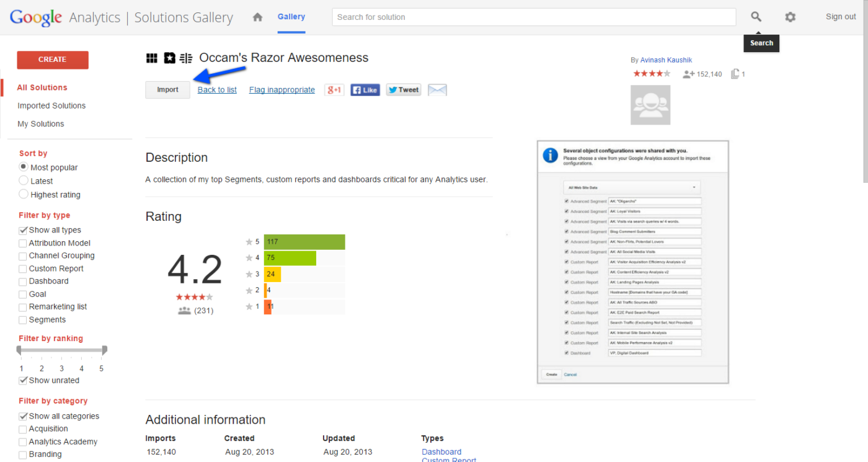Click the Created date Aug 20, 2013
This screenshot has width=868, height=462.
pos(250,452)
